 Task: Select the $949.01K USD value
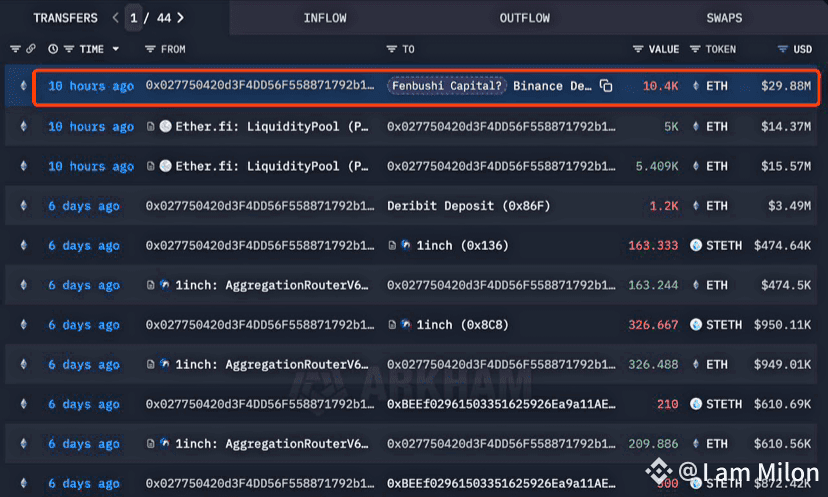(x=782, y=364)
